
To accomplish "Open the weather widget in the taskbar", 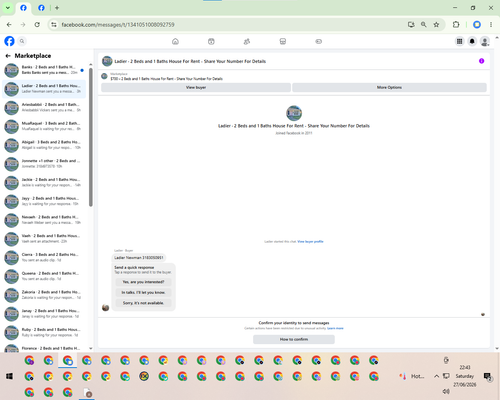I will [412, 376].
